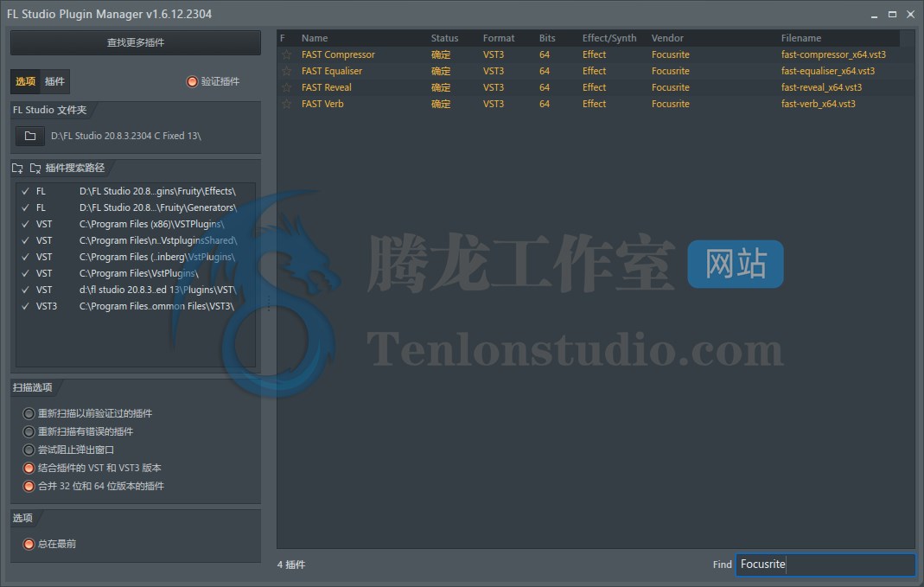Disable the C:\Program Files\VstPlugins path checkmark
Screen dimensions: 924x587
(x=25, y=274)
